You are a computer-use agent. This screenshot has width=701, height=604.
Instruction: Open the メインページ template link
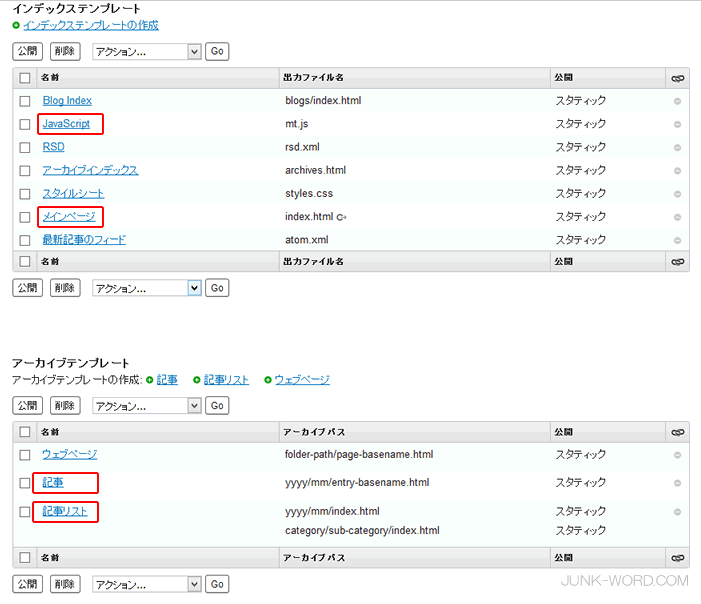point(69,217)
